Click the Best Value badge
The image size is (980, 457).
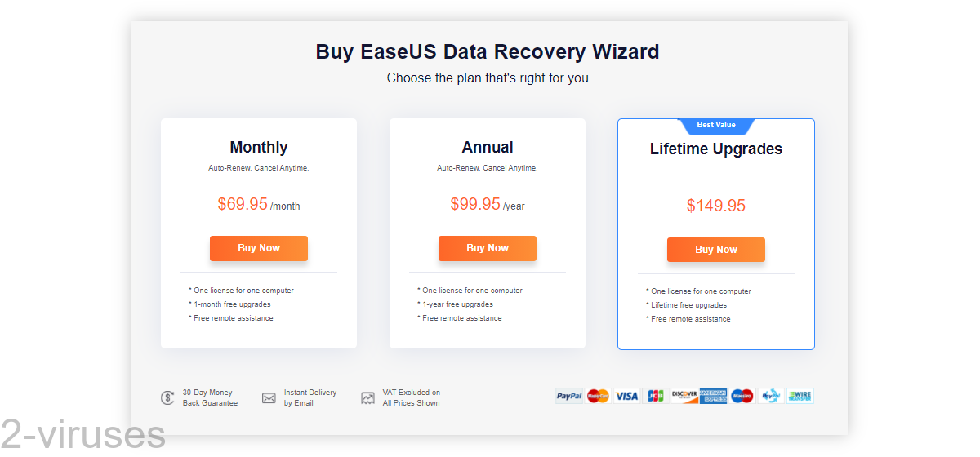click(716, 126)
